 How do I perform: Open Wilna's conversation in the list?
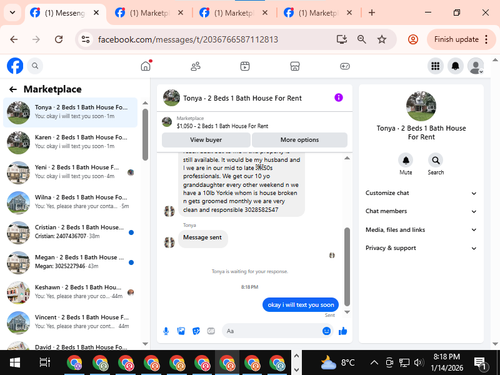click(x=70, y=202)
